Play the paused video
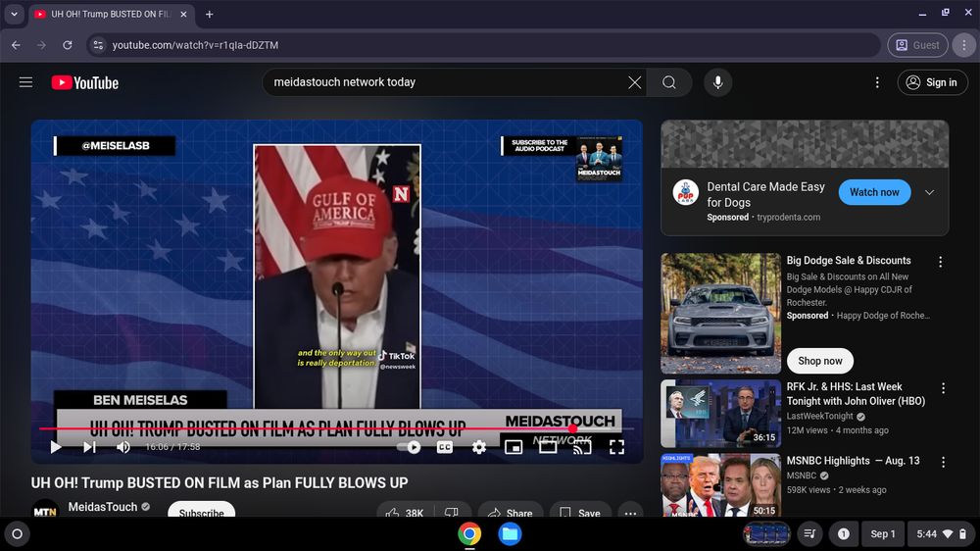 56,446
